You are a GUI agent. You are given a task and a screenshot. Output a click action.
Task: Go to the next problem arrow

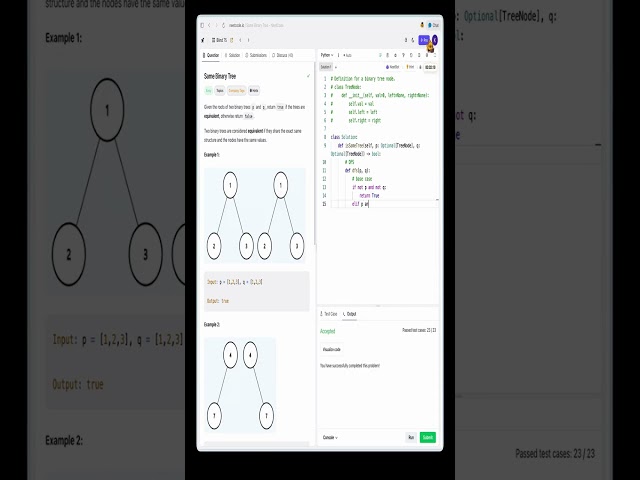(x=249, y=40)
